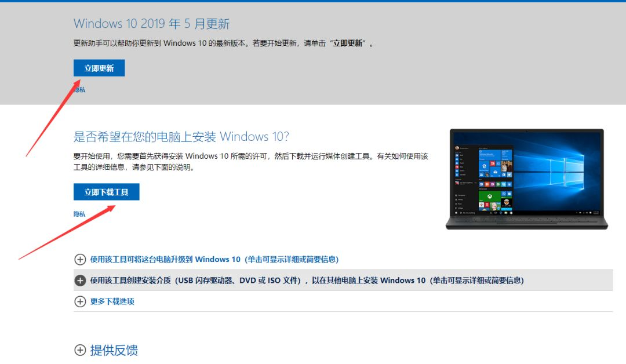Viewport: 626px width, 364px height.
Task: Click heading Windows 10 2019 年 5 月更新
Action: point(152,24)
